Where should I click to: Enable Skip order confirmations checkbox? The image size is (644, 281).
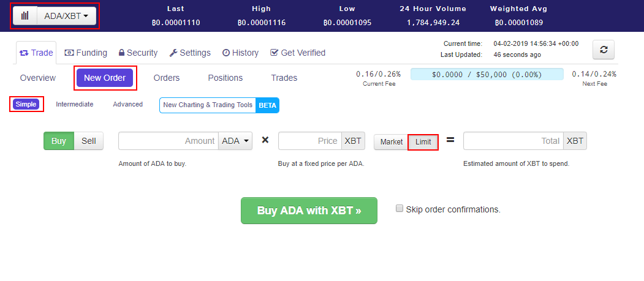pyautogui.click(x=400, y=208)
